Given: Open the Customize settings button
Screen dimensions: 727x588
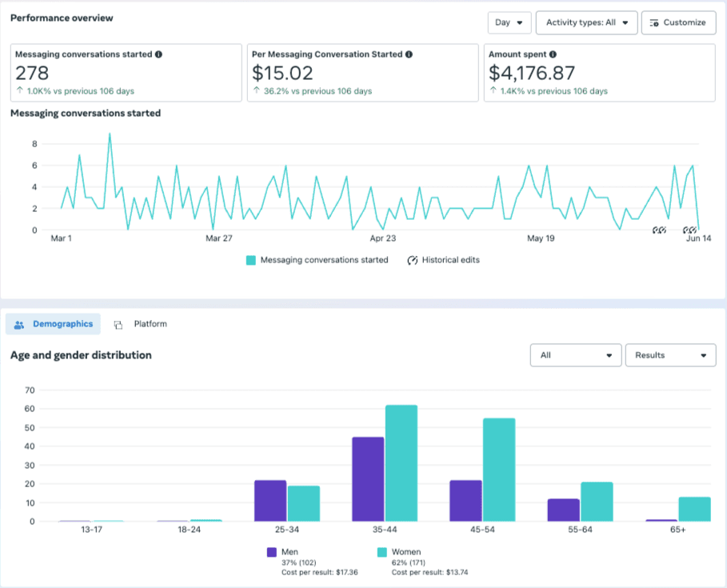Looking at the screenshot, I should click(678, 22).
